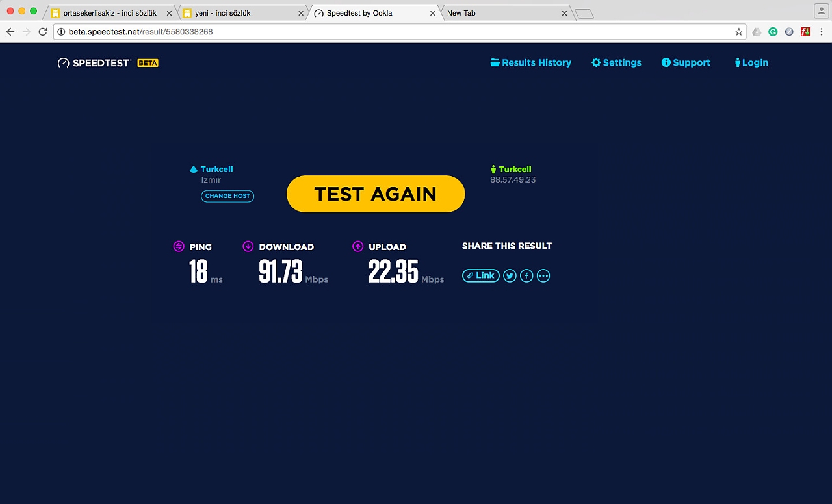This screenshot has height=504, width=832.
Task: Click the gray round extension icon
Action: (789, 31)
